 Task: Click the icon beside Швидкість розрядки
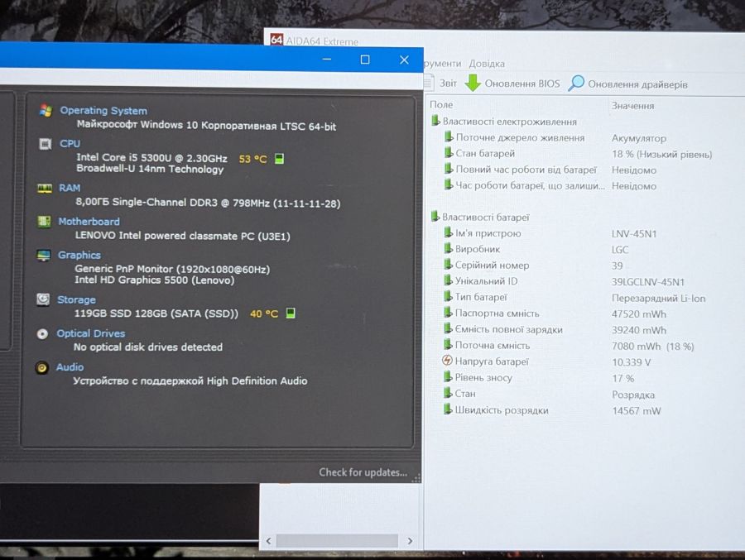(448, 409)
